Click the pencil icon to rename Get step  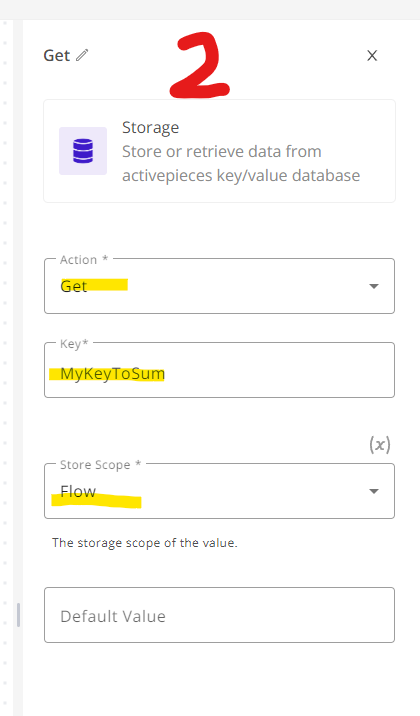[82, 55]
